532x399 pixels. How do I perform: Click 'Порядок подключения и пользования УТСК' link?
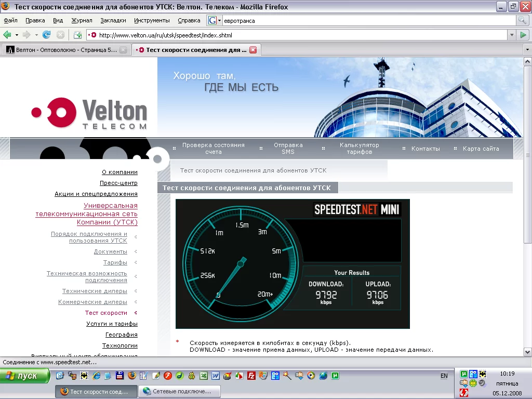89,237
